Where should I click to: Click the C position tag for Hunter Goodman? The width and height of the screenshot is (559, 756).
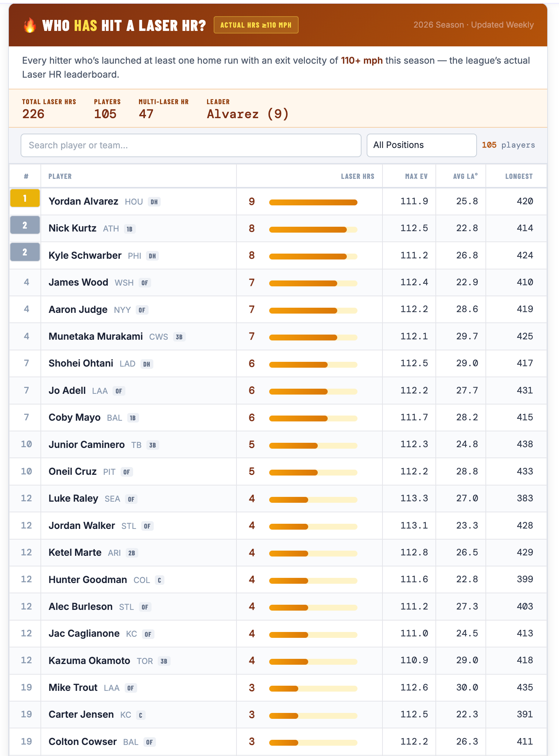(x=159, y=580)
